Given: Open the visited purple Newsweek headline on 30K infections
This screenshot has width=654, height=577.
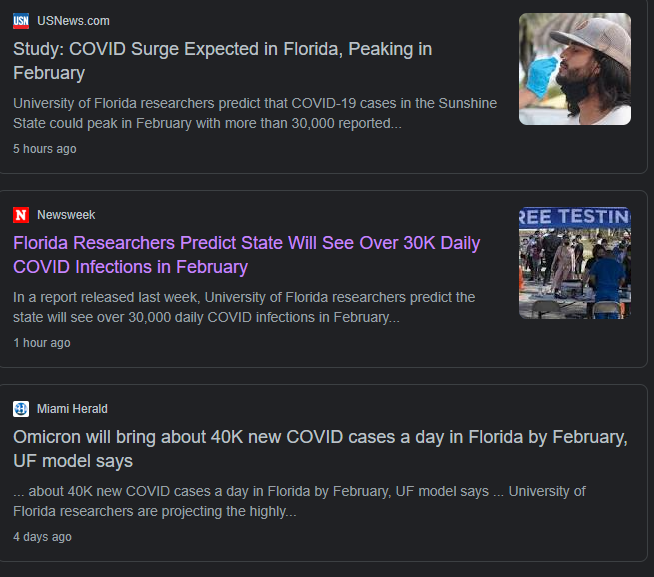Looking at the screenshot, I should click(x=246, y=255).
